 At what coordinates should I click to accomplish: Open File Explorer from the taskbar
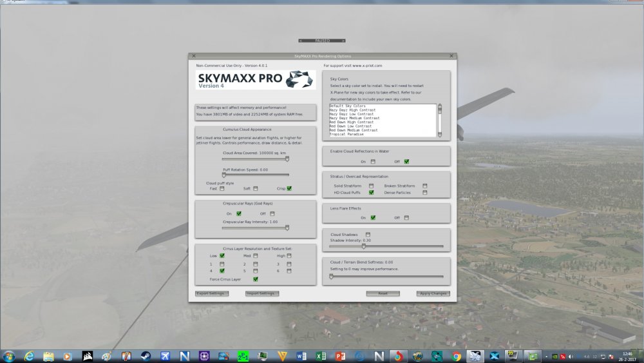[48, 356]
